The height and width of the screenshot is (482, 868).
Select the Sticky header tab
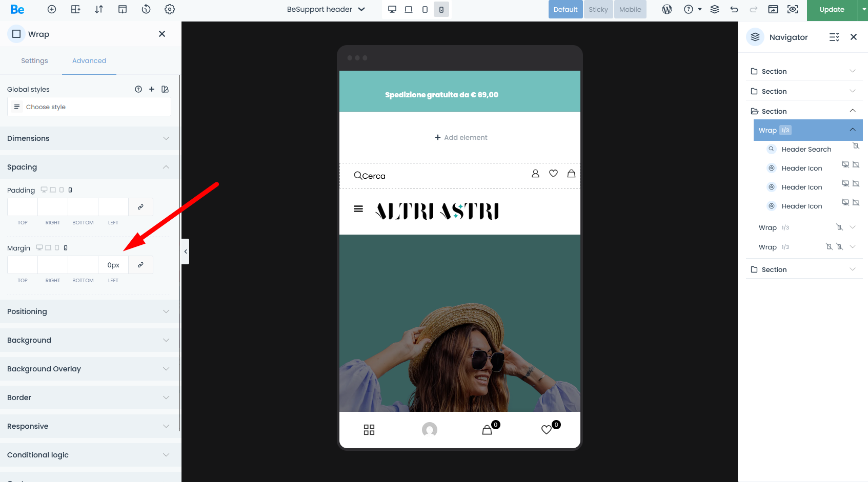[x=598, y=9]
